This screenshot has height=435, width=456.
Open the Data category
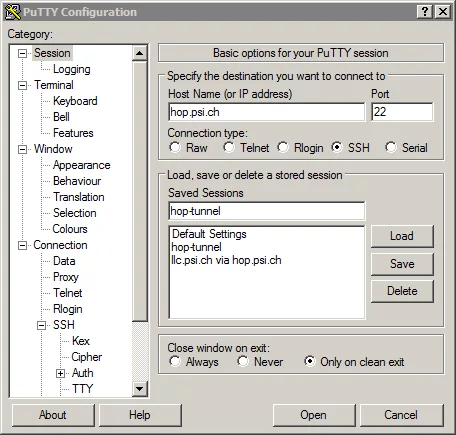[x=64, y=261]
